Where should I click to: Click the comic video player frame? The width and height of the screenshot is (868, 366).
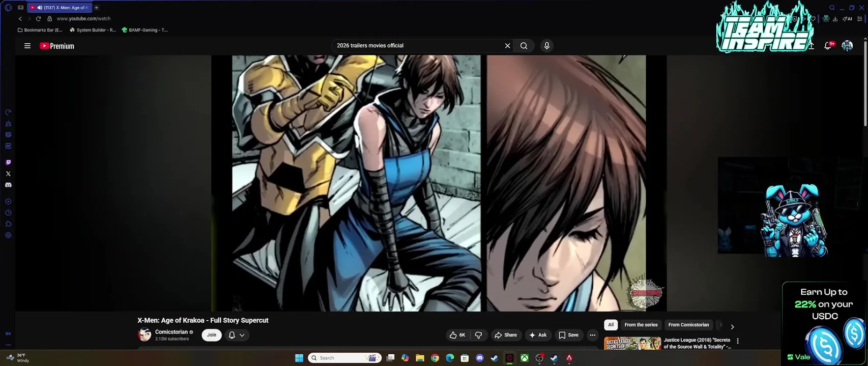pos(439,183)
